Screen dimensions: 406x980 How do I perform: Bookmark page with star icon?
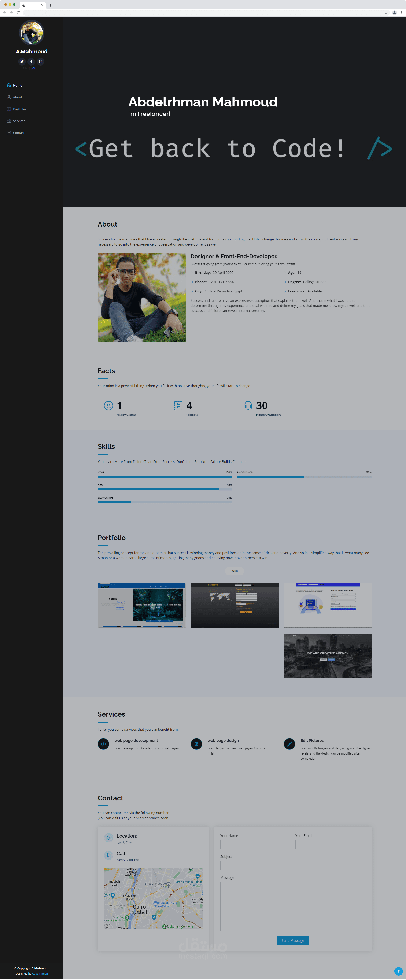[x=386, y=12]
